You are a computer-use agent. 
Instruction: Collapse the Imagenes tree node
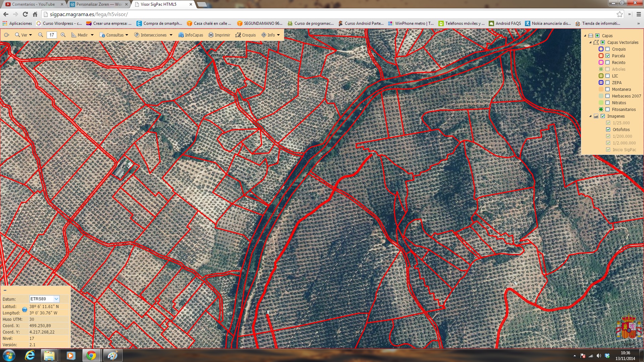point(591,116)
